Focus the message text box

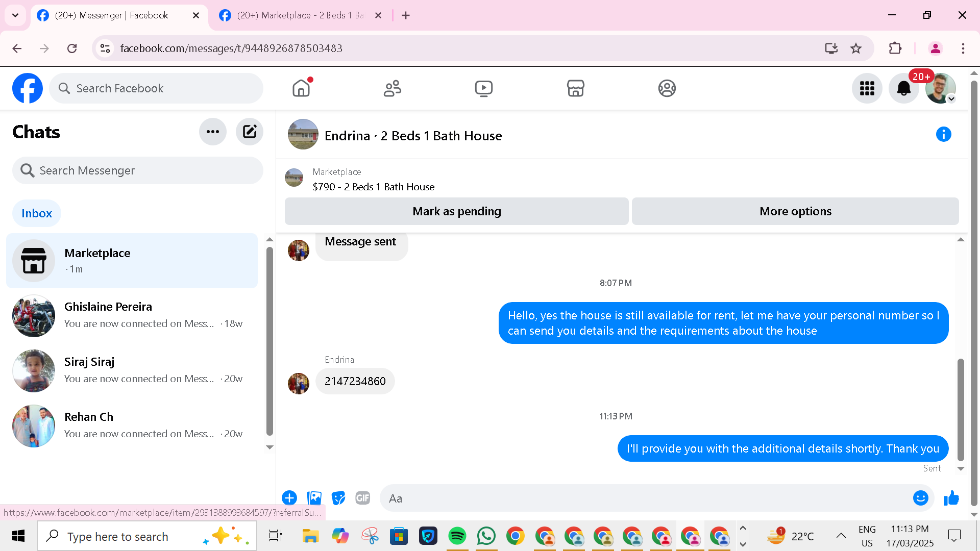[x=646, y=498]
